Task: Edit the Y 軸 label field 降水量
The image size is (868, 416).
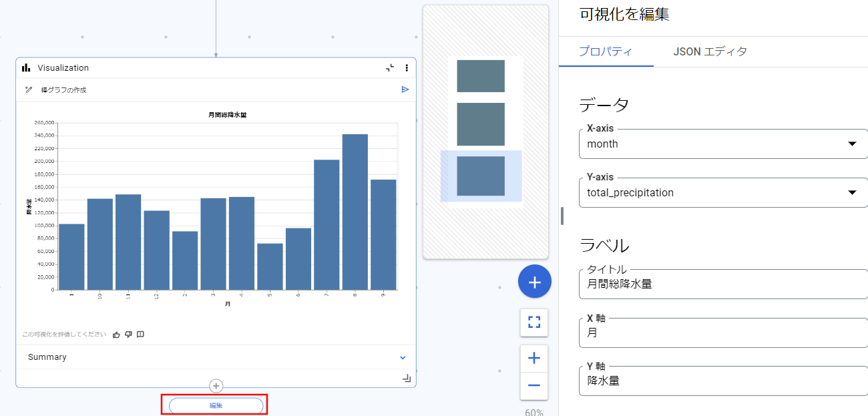Action: (723, 381)
